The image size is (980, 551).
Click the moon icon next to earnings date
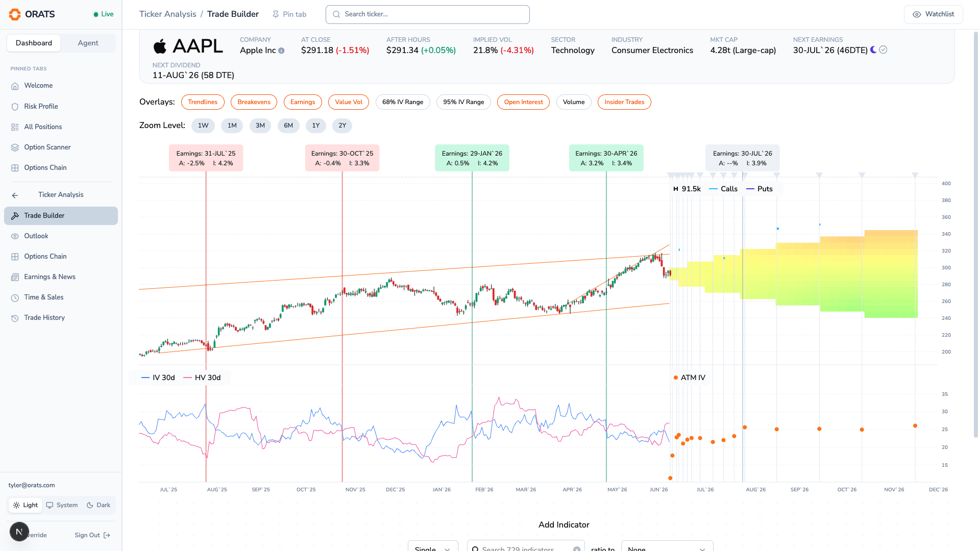click(874, 49)
